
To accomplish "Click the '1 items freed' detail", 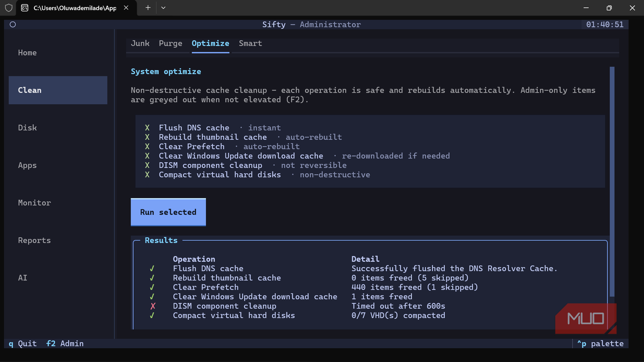I will tap(382, 297).
